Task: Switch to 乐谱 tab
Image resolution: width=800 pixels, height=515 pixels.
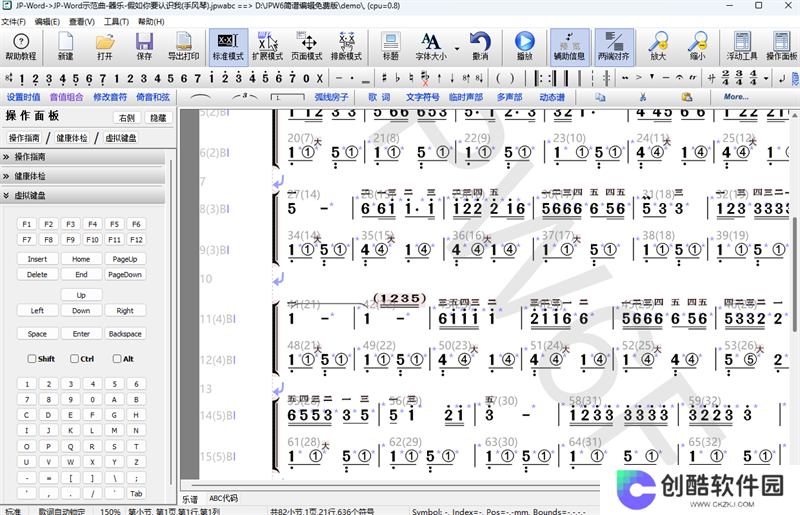Action: (x=190, y=499)
